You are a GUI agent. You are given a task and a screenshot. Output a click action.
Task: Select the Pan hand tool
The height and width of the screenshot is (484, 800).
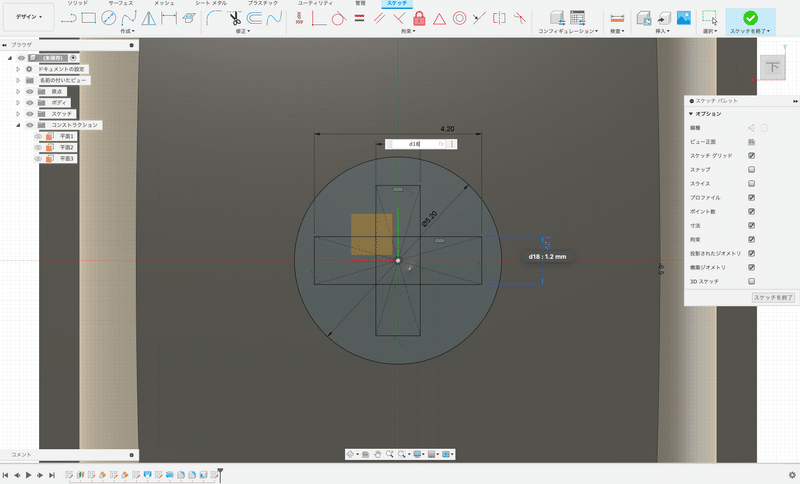coord(378,454)
